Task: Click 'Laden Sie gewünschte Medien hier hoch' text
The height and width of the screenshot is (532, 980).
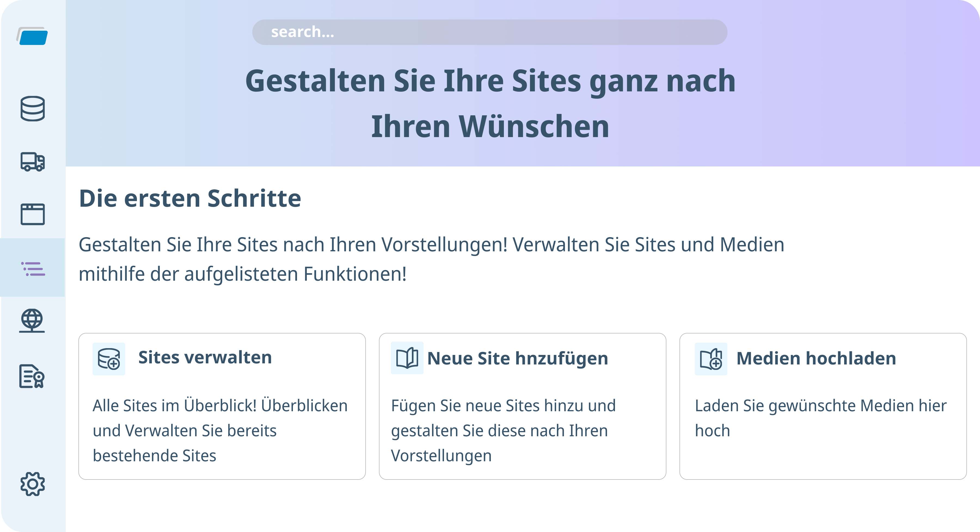Action: (x=820, y=418)
